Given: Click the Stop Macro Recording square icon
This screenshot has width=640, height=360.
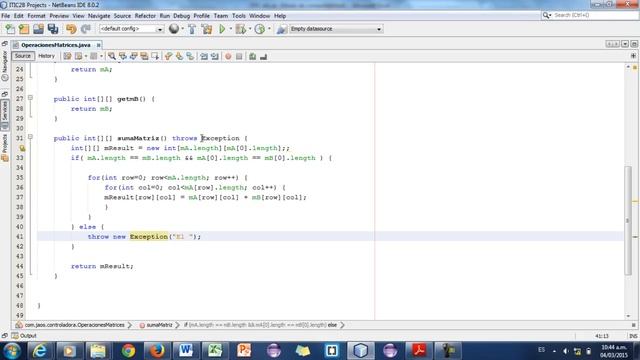Looking at the screenshot, I should tap(239, 56).
